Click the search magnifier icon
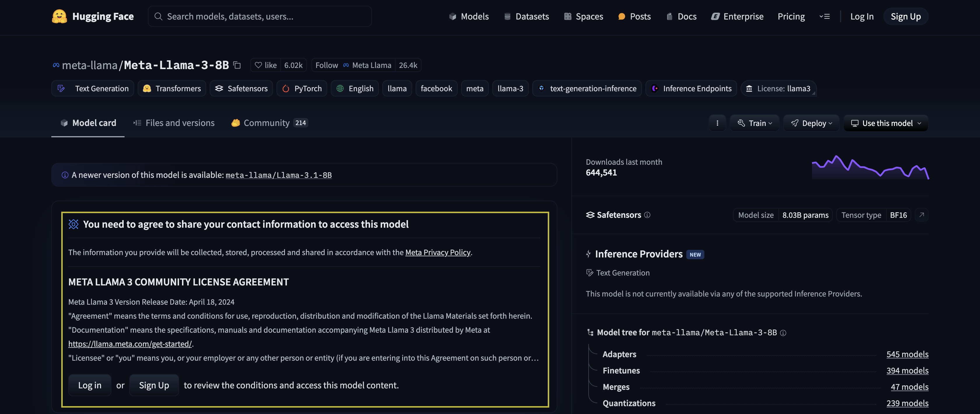Viewport: 980px width, 414px height. (x=158, y=16)
